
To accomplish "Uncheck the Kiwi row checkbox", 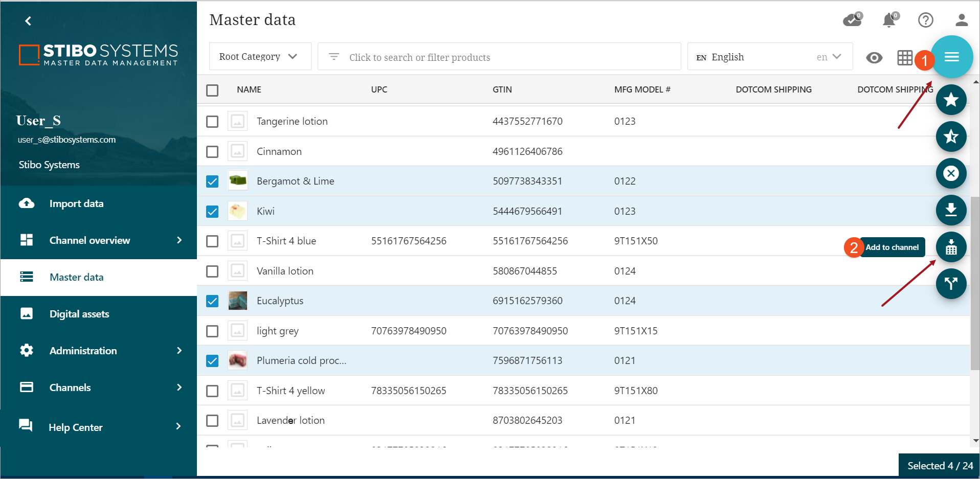I will pos(212,212).
